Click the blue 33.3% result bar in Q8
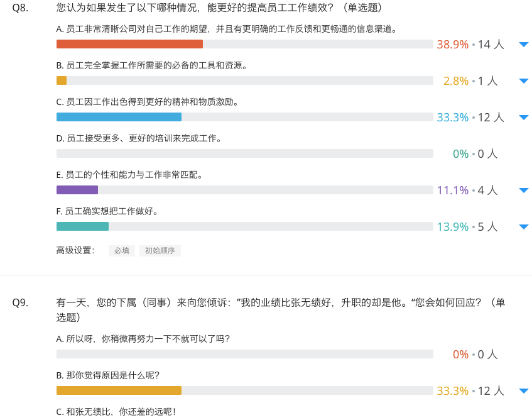The image size is (532, 420). 119,117
